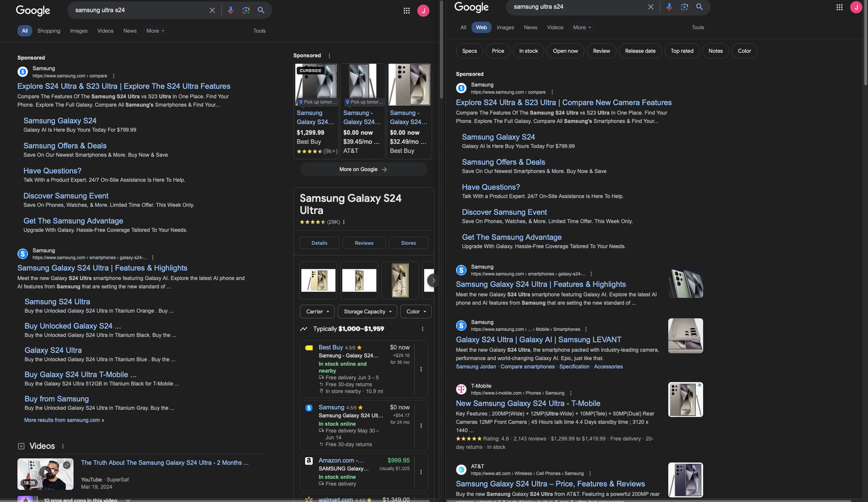Select the Galaxy S24 Ultra product image thumbnail
This screenshot has width=868, height=502.
coord(318,280)
